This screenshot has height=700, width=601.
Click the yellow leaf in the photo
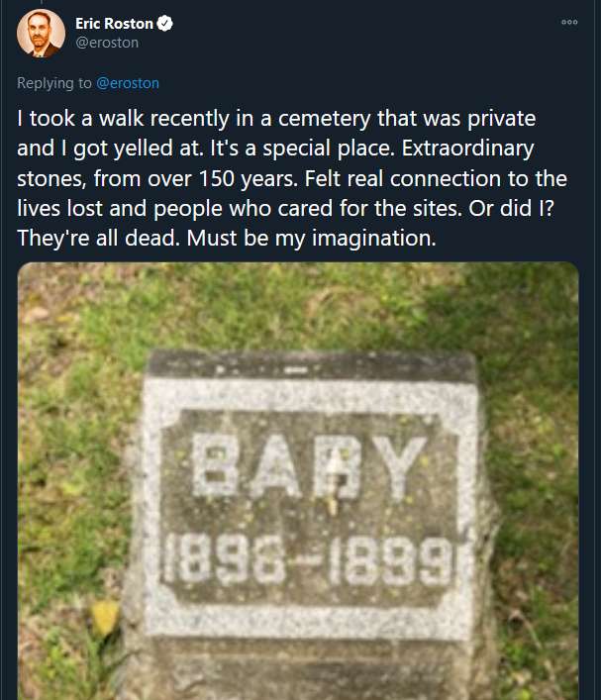point(103,618)
